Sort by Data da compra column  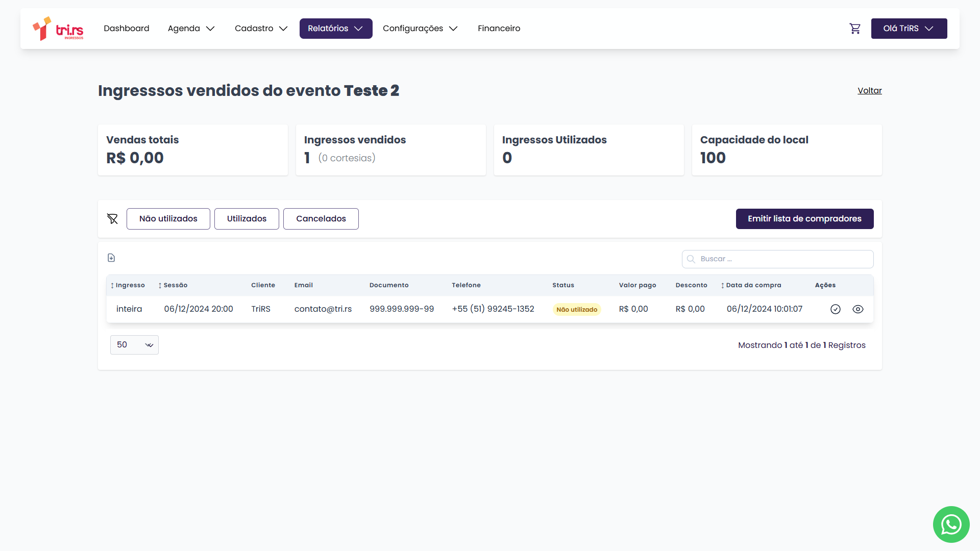point(751,285)
